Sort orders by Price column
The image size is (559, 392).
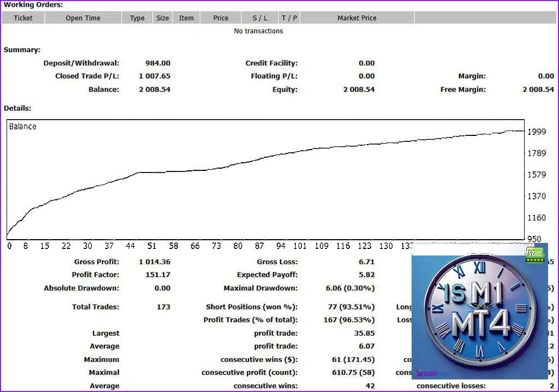pyautogui.click(x=221, y=18)
